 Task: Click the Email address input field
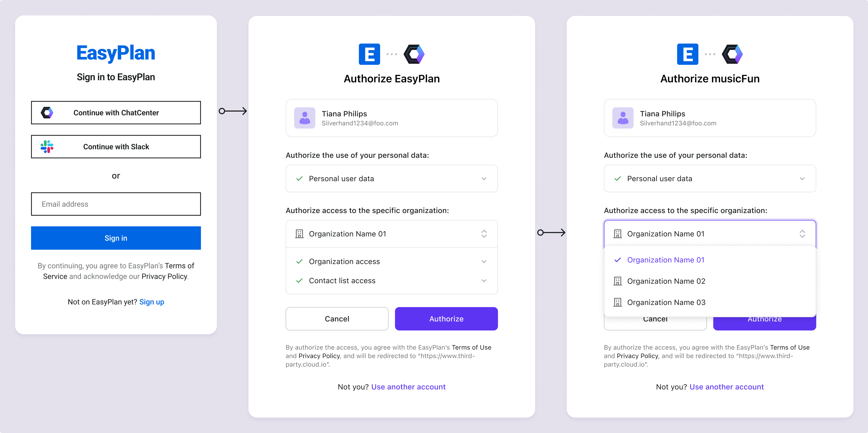pos(116,204)
